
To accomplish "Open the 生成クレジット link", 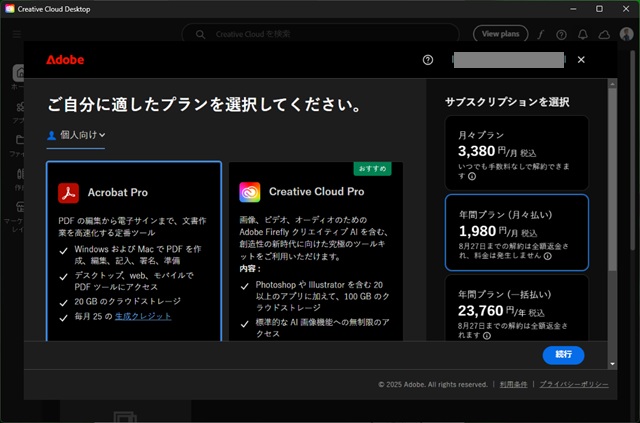I will coord(143,316).
